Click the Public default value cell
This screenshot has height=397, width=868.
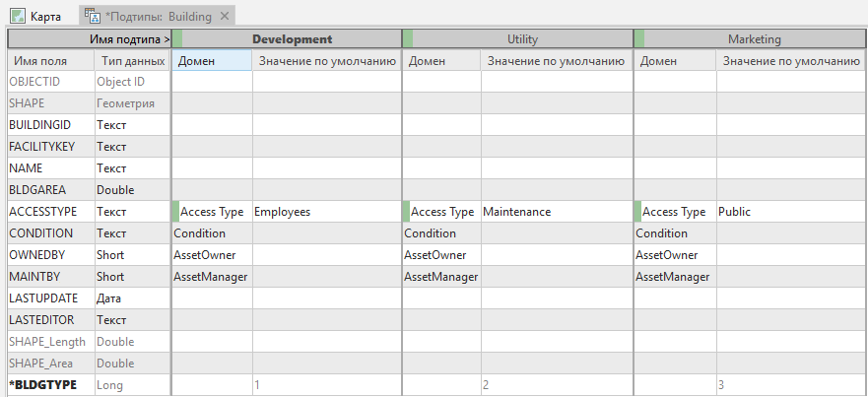coord(791,212)
